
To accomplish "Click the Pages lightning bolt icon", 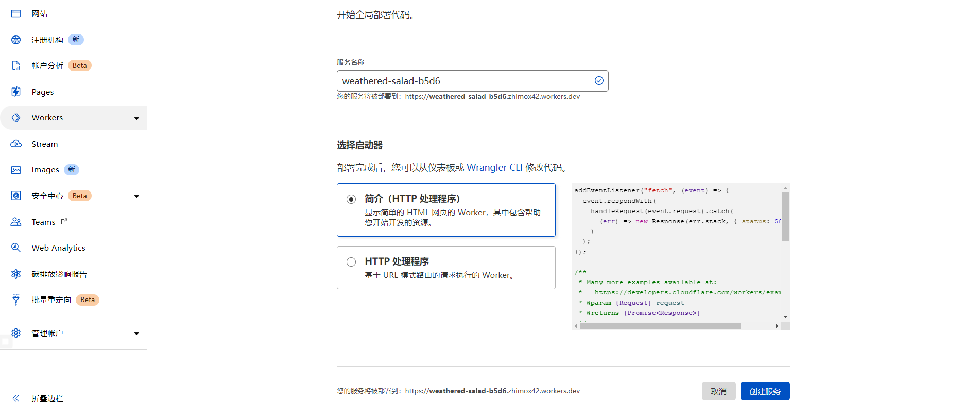I will click(16, 92).
